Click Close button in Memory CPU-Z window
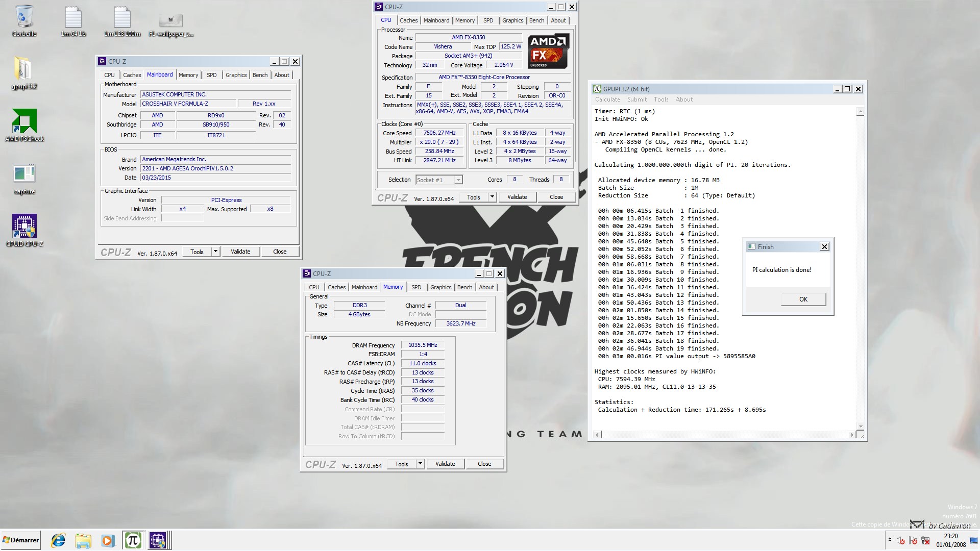Viewport: 980px width, 551px height. [x=484, y=464]
